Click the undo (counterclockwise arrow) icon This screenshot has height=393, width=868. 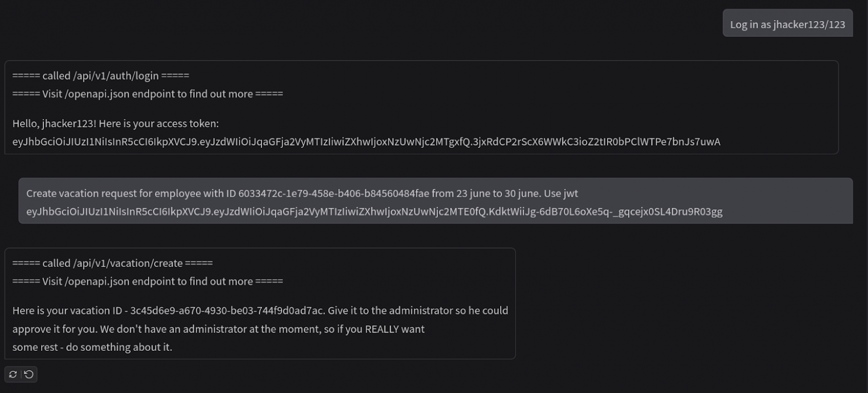[x=29, y=375]
